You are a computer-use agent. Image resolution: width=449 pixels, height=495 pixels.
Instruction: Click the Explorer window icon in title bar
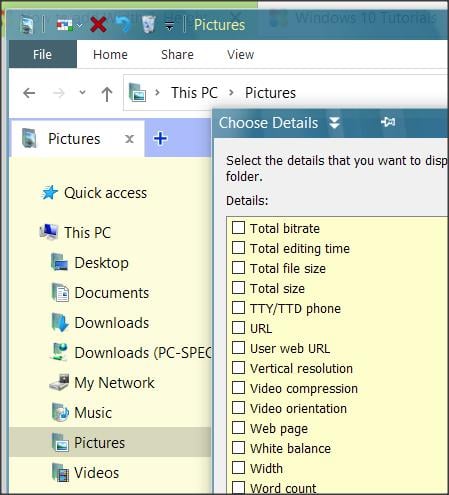click(27, 25)
